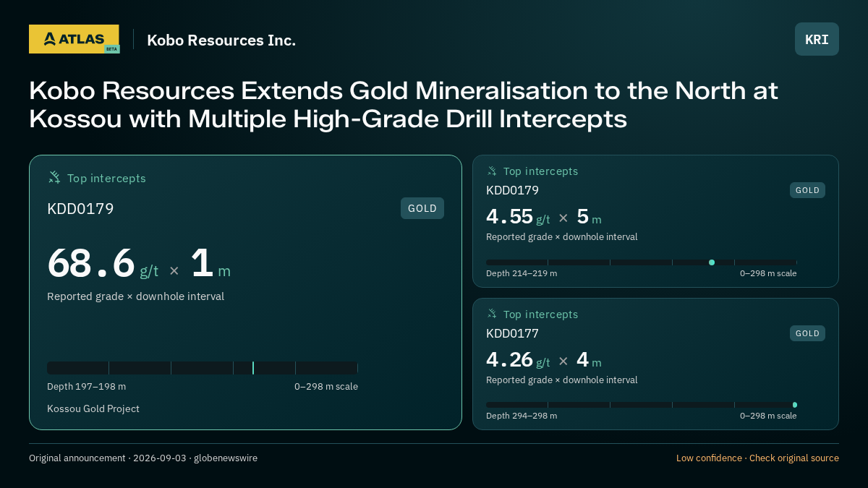Screen dimensions: 868x488
Task: Click the Kobo Resources Inc. company name
Action: coord(221,40)
